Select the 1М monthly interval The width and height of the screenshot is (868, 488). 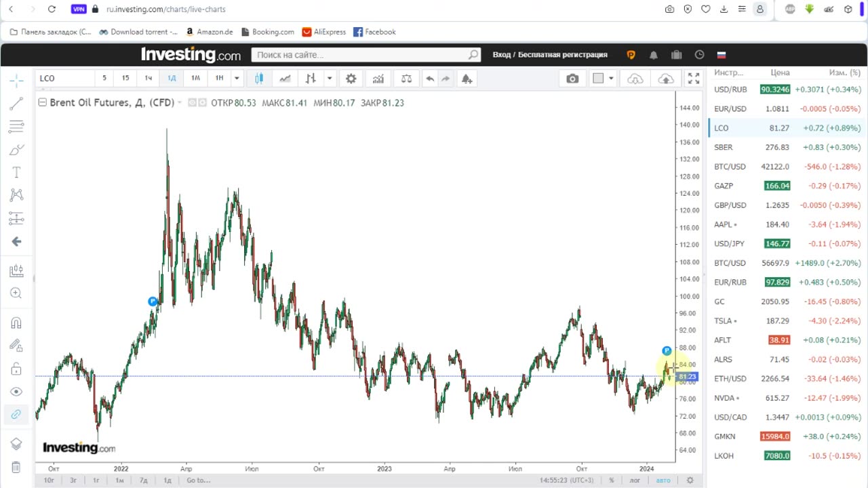195,78
